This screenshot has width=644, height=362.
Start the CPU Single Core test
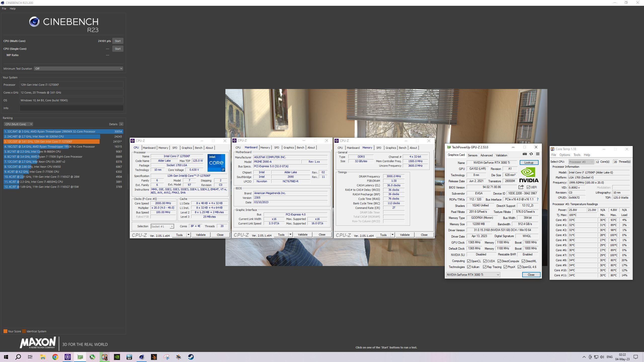pos(117,49)
